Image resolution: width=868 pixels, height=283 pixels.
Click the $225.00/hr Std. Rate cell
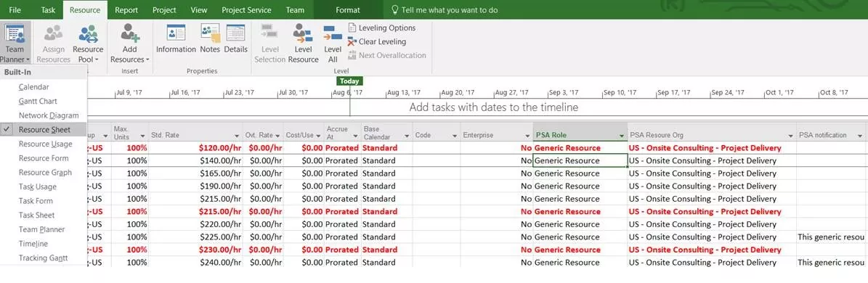195,237
